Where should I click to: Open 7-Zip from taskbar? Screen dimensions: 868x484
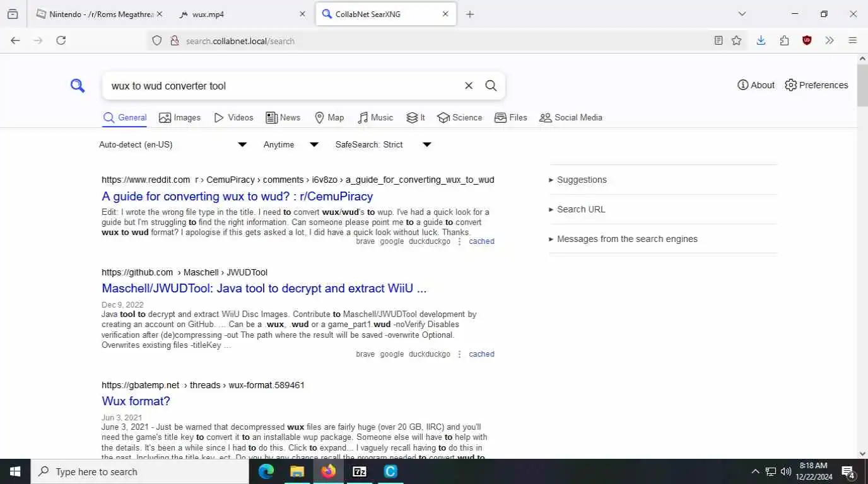[360, 471]
